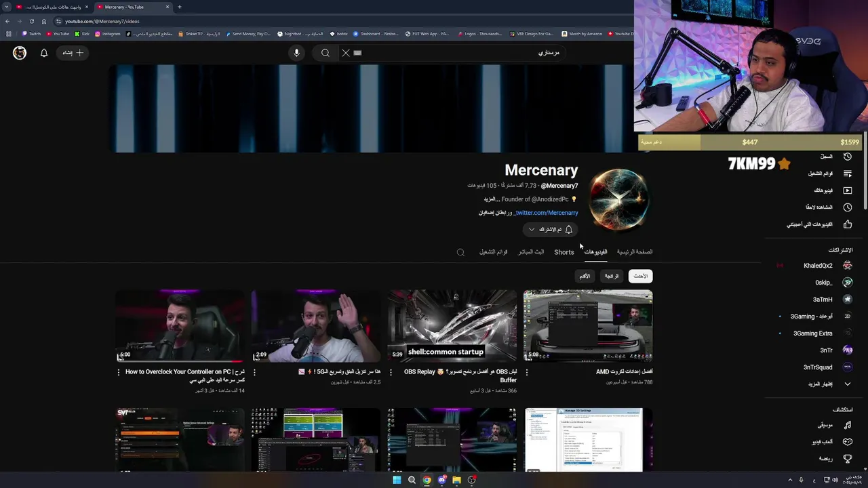Switch to Live tab (البث المباشر)

click(x=531, y=252)
